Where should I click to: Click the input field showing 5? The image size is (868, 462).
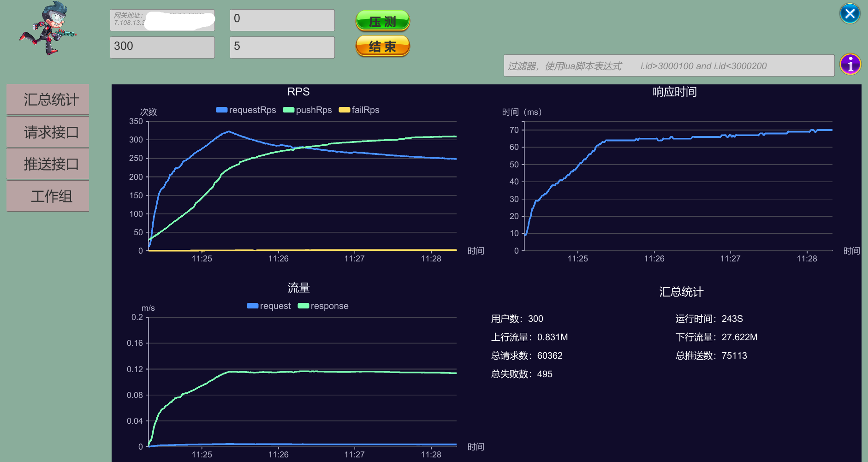[282, 47]
